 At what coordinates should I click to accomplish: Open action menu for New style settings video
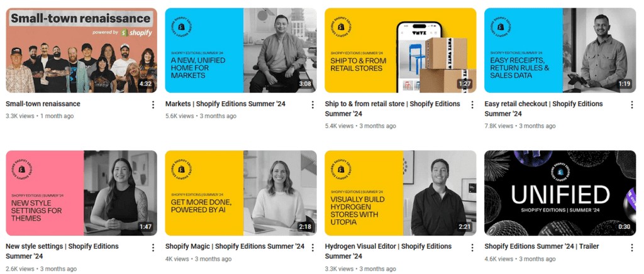(153, 247)
